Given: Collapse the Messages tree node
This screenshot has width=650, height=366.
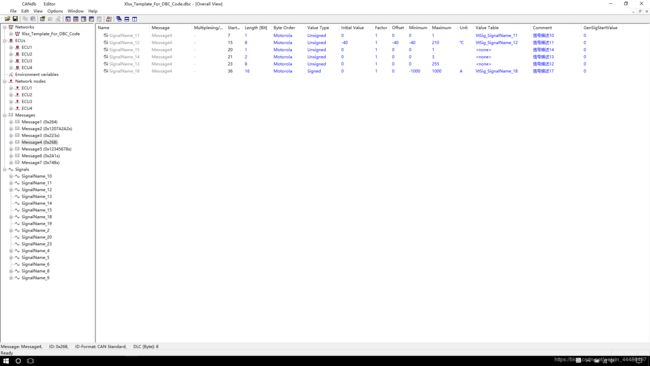Looking at the screenshot, I should [5, 115].
